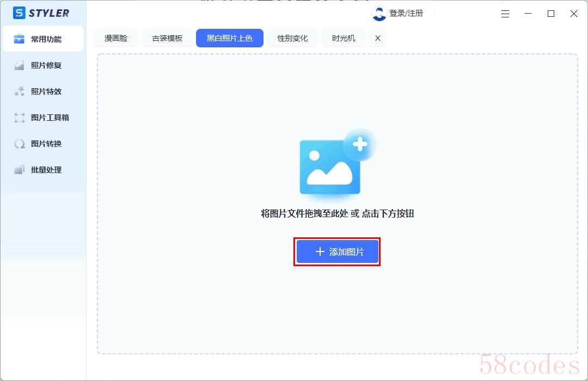The height and width of the screenshot is (381, 588).
Task: Switch to the 古装模板 tab
Action: point(167,38)
